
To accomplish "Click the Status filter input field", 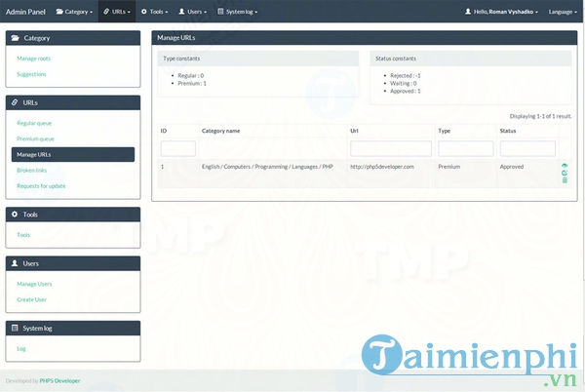I will coord(527,148).
